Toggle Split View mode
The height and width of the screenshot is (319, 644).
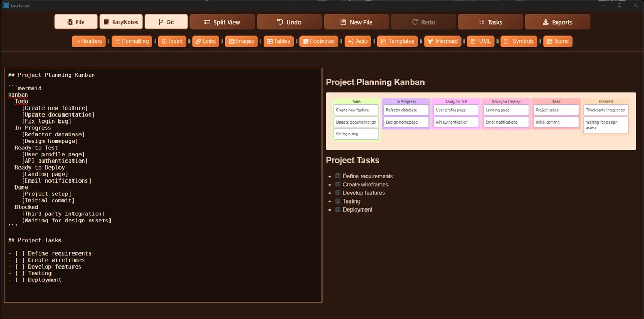[222, 22]
